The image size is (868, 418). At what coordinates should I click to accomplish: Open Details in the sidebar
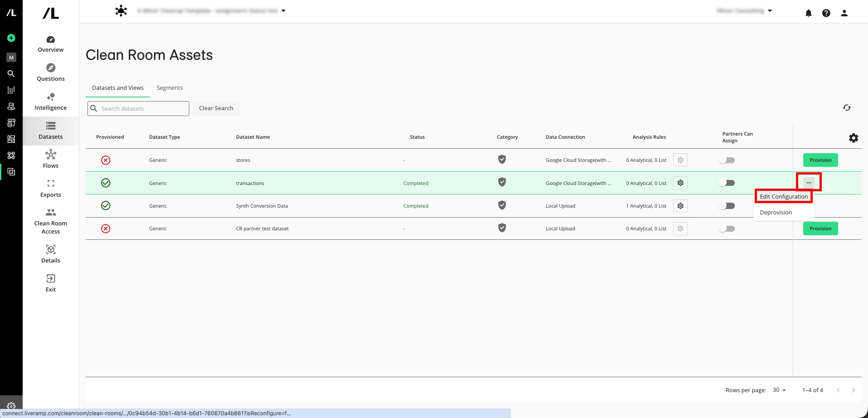click(51, 254)
